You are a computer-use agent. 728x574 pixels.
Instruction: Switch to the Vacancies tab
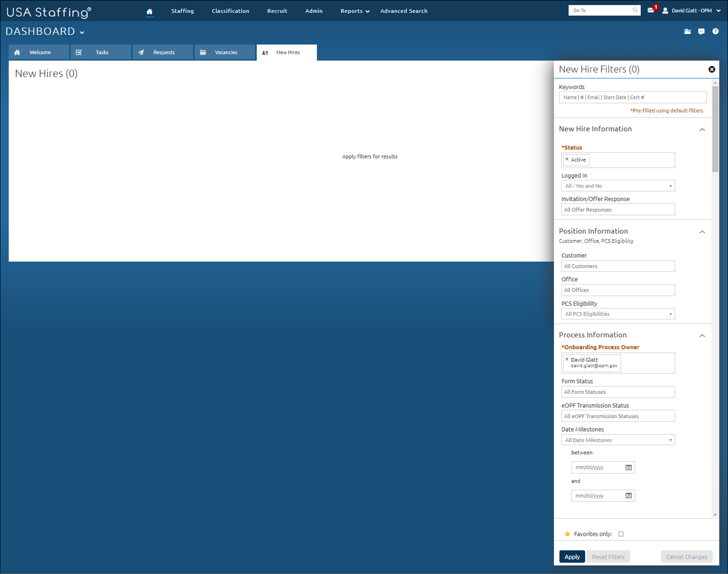225,52
